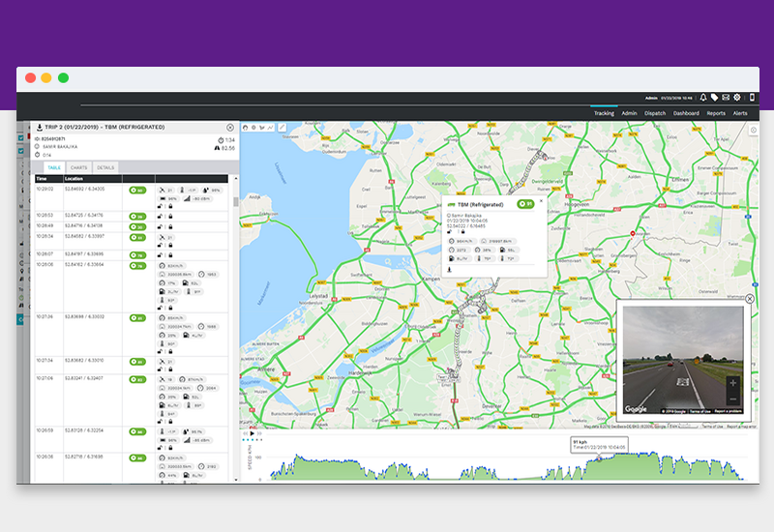
Task: Open settings gear icon in header
Action: coord(737,98)
